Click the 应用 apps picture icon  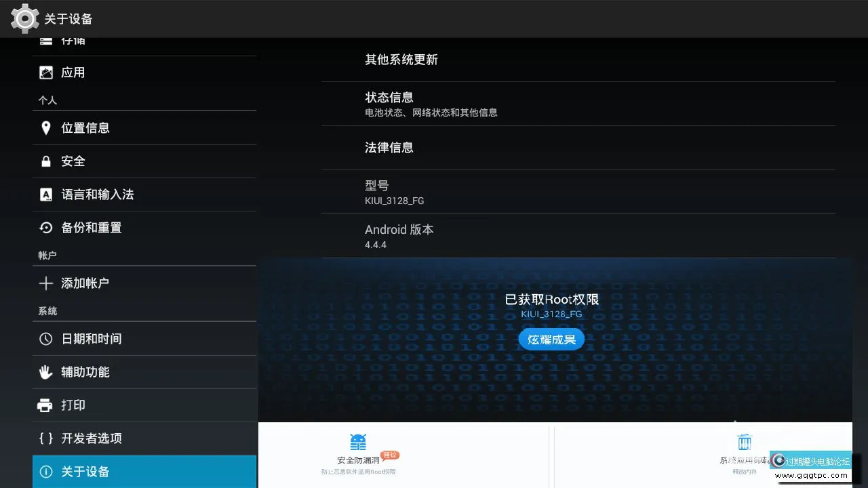[46, 73]
